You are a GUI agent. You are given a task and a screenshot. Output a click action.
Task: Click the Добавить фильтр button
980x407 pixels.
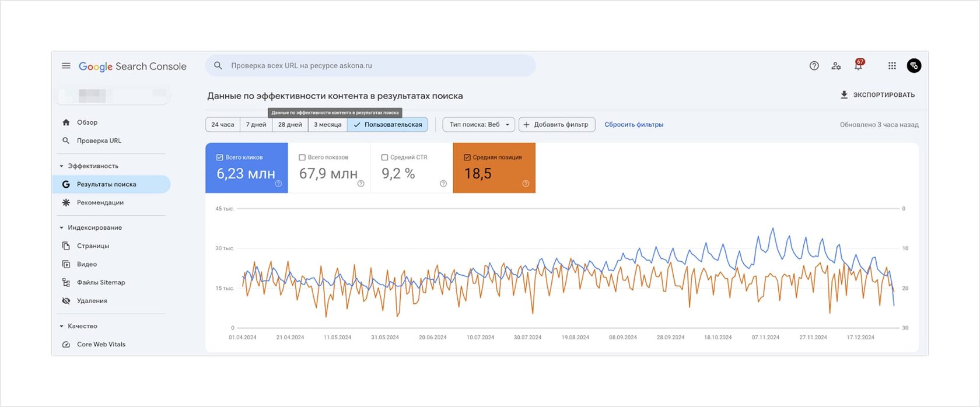556,125
